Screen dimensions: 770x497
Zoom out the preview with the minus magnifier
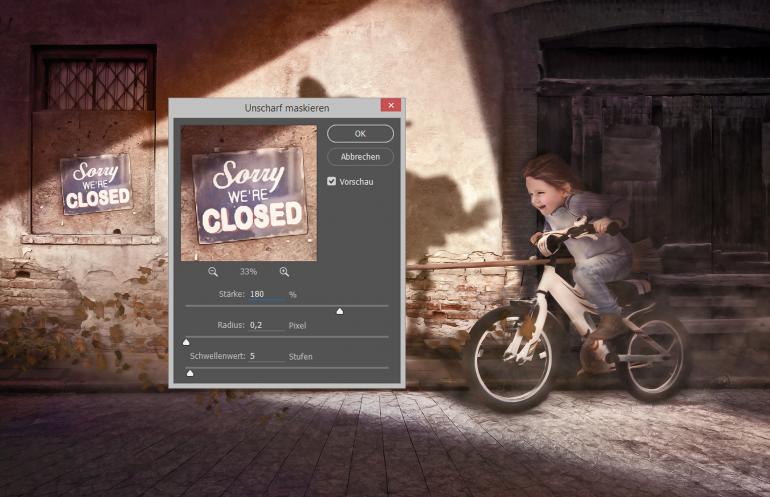tap(213, 272)
